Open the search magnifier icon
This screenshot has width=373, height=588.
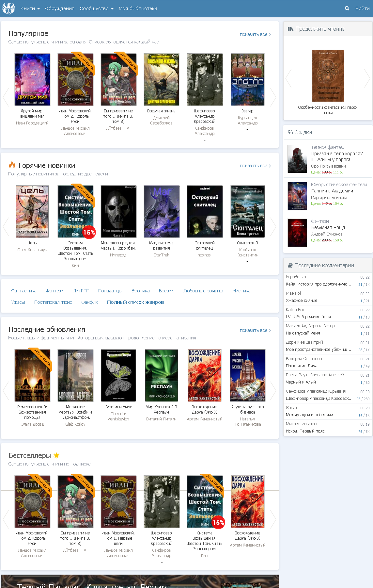[347, 8]
